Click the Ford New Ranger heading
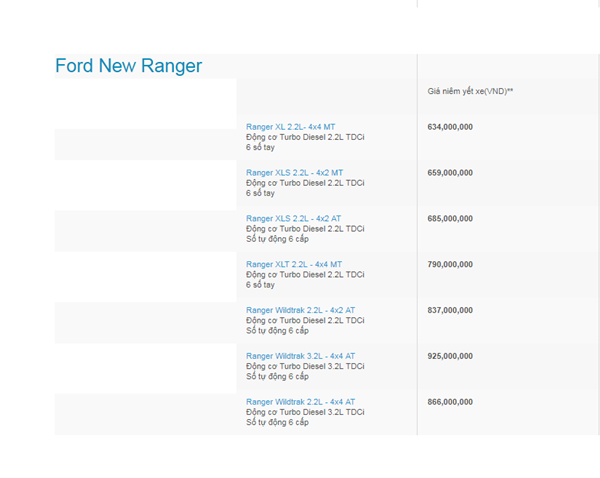The height and width of the screenshot is (478, 600). pyautogui.click(x=128, y=66)
